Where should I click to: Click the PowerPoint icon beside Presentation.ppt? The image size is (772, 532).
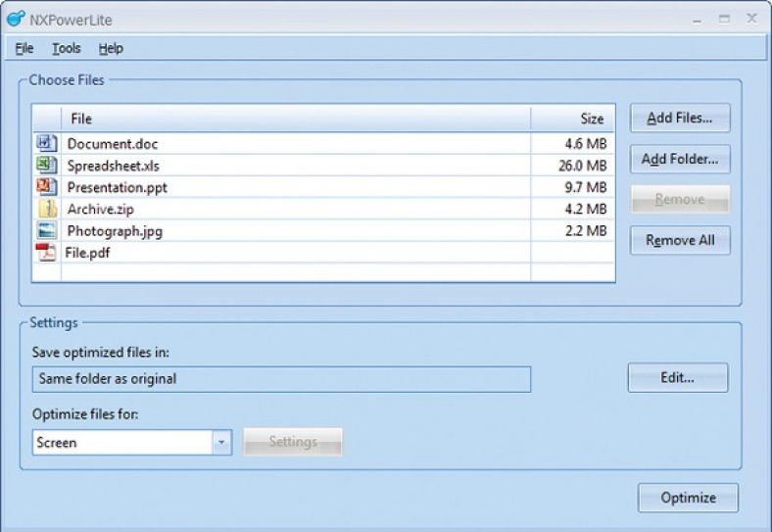point(47,187)
